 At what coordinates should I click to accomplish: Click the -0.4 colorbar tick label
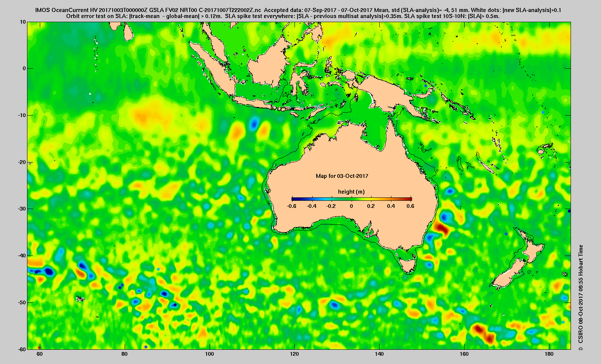coord(311,206)
